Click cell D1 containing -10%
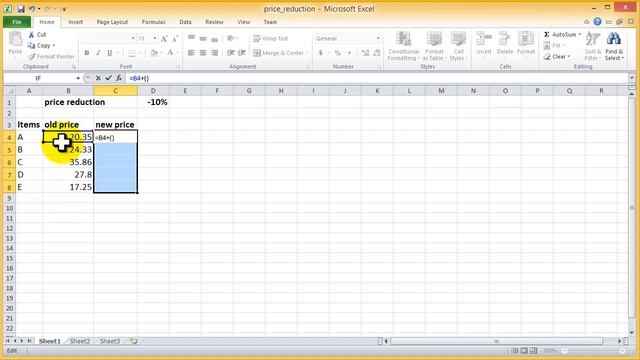Screen dimensions: 640x360 [153, 102]
